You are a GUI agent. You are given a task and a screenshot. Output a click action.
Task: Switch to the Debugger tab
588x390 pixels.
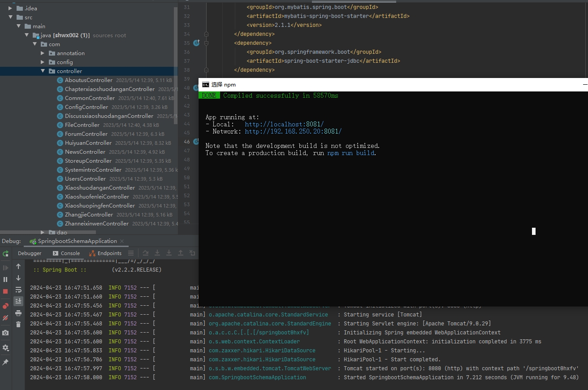click(30, 253)
